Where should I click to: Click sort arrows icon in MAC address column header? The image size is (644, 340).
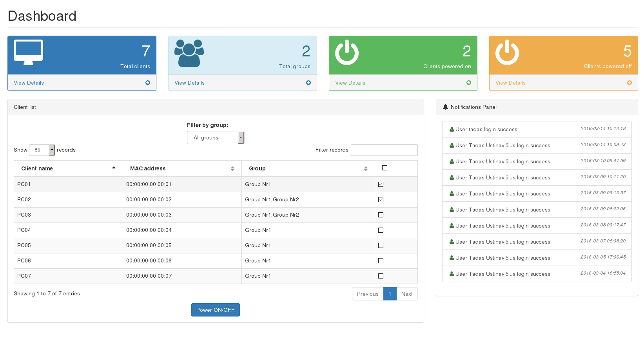click(x=232, y=168)
